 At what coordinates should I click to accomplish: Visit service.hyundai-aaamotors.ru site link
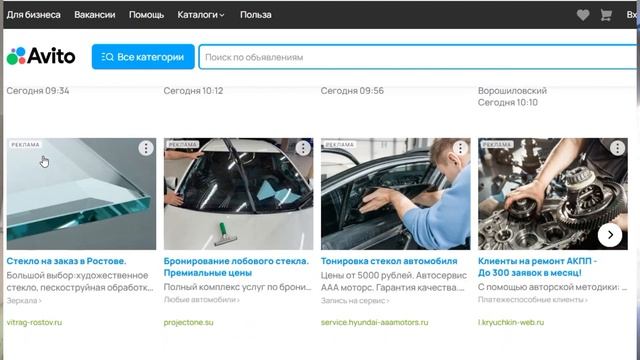coord(375,322)
